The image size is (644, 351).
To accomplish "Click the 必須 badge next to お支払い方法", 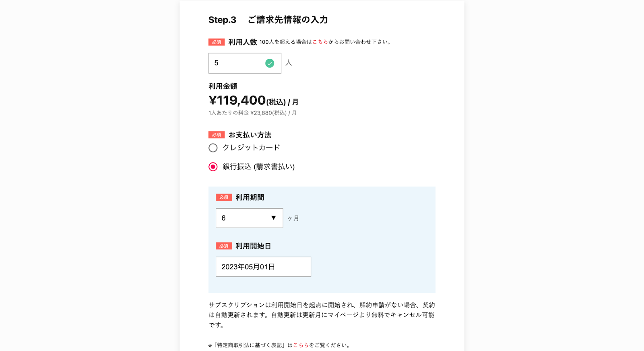I will pos(216,135).
